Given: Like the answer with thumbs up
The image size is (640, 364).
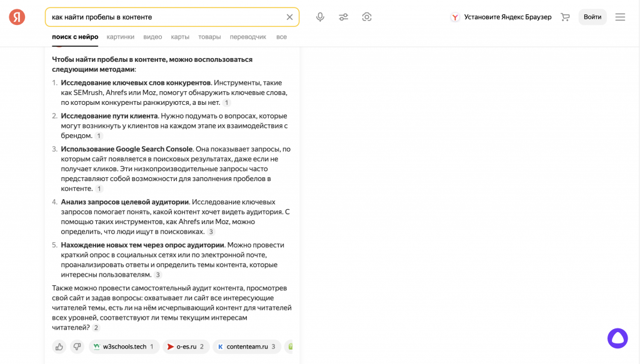Looking at the screenshot, I should coord(59,347).
